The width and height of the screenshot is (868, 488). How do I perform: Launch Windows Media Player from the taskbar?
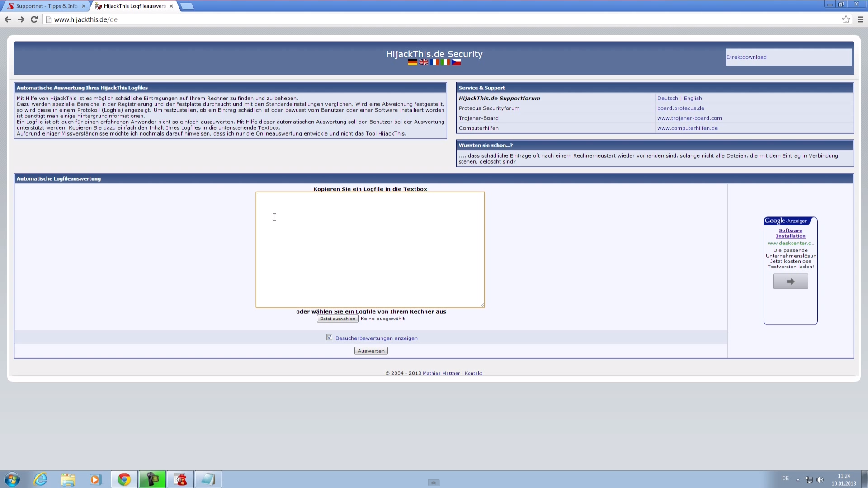coord(95,479)
